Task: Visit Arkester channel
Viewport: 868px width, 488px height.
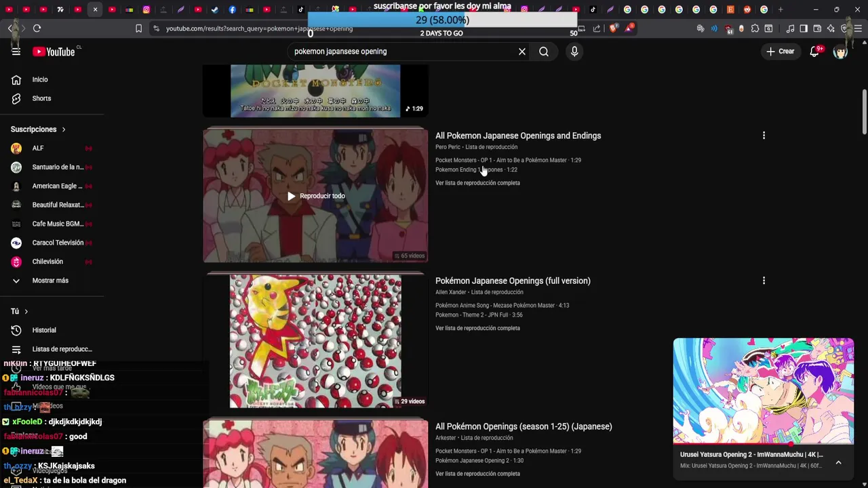Action: (446, 438)
